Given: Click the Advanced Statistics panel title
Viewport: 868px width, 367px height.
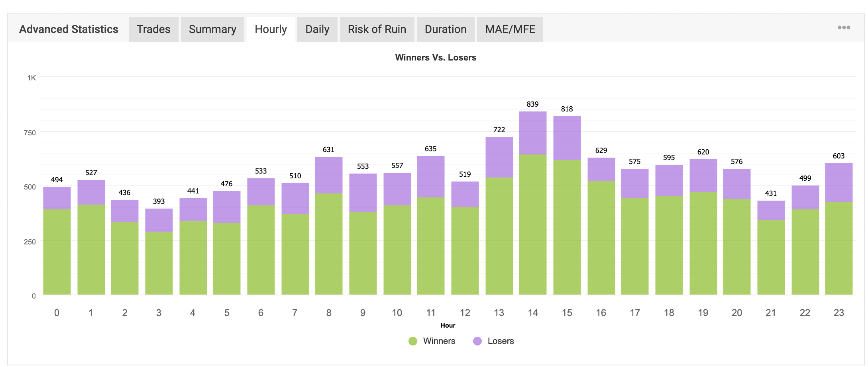Looking at the screenshot, I should pyautogui.click(x=69, y=29).
